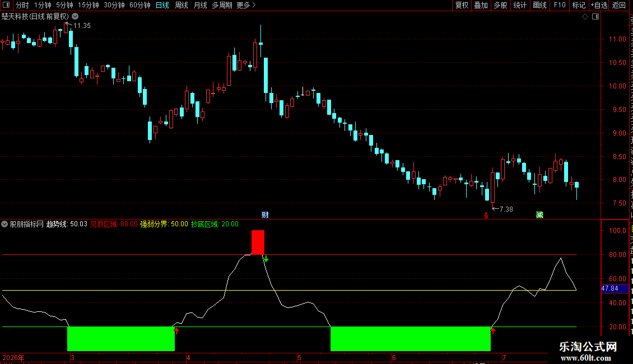Click the diamond icon above the chart
633x364 pixels.
(x=585, y=17)
